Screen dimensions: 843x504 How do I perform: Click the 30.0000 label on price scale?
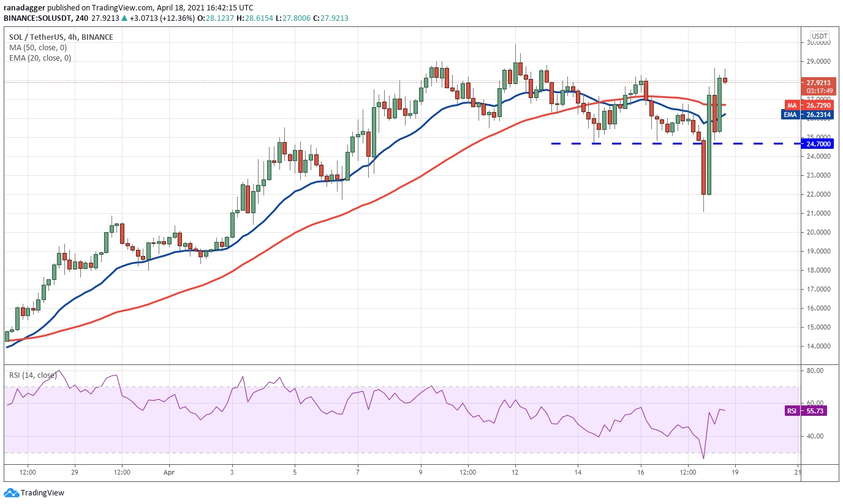pos(819,43)
